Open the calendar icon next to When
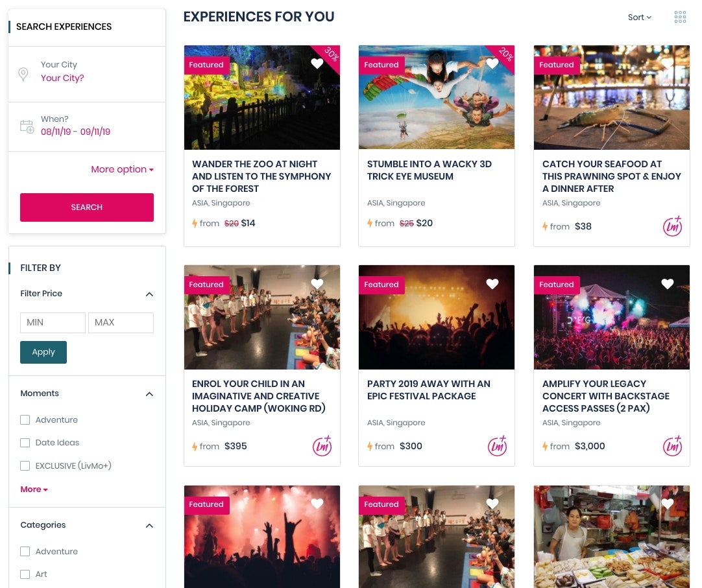The width and height of the screenshot is (702, 588). tap(27, 126)
